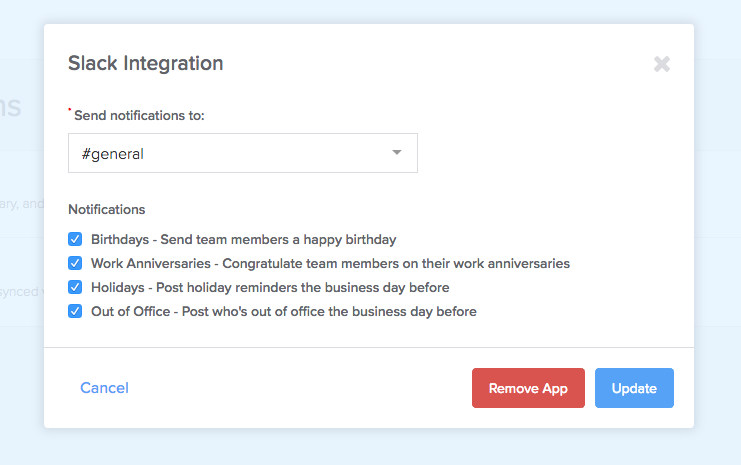Viewport: 741px width, 465px height.
Task: Click the 'Send notifications to:' field label
Action: [x=139, y=116]
